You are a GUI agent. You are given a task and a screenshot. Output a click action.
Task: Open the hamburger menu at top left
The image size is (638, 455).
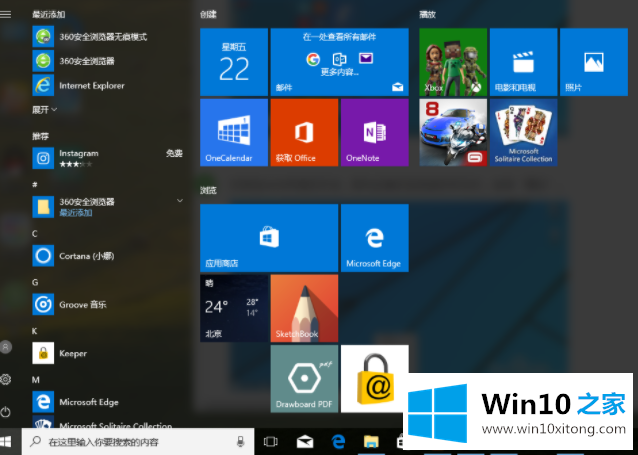[6, 14]
